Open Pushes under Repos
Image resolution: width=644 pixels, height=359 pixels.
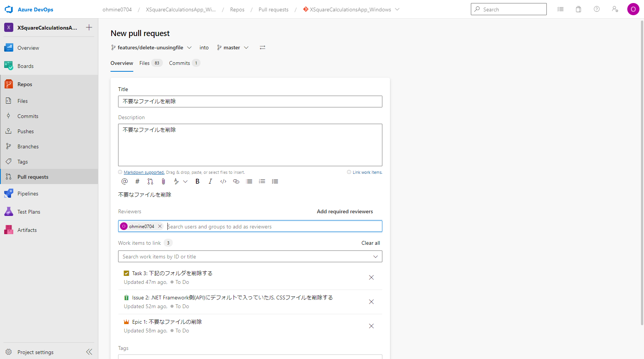pos(49,131)
